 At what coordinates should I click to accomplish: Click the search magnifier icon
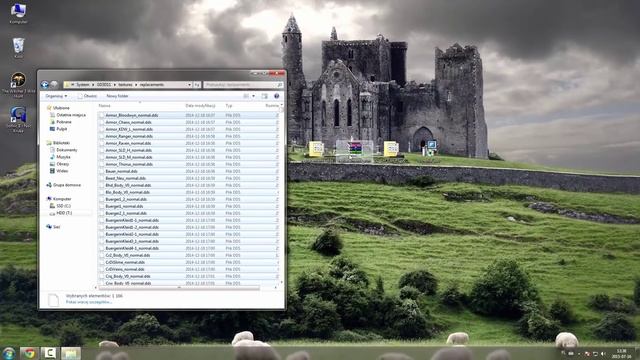pos(280,84)
